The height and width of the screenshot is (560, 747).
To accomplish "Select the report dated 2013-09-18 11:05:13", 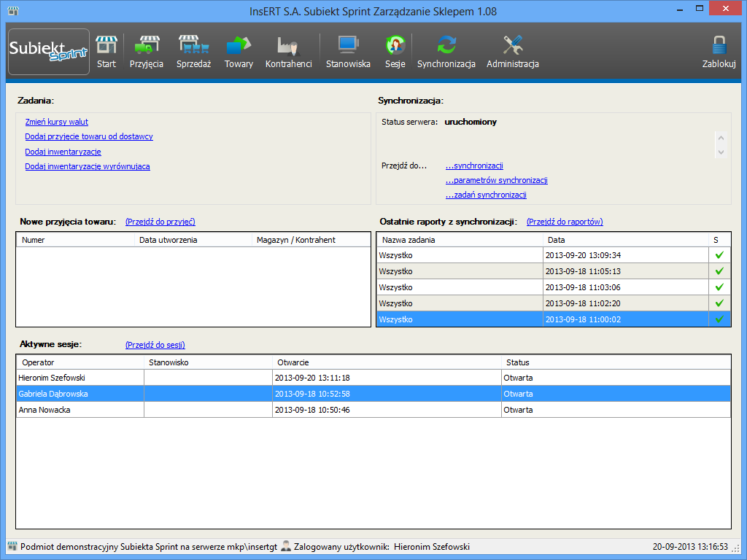I will click(x=554, y=271).
